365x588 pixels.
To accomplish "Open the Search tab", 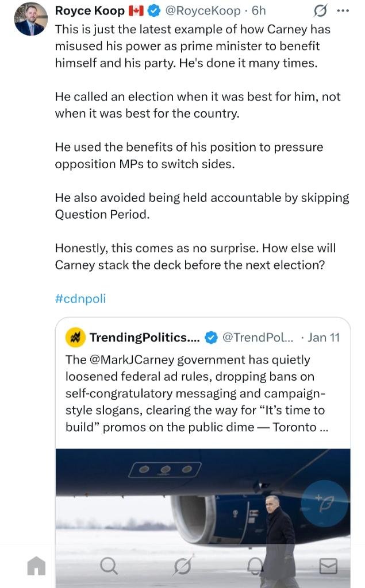I will [x=109, y=567].
